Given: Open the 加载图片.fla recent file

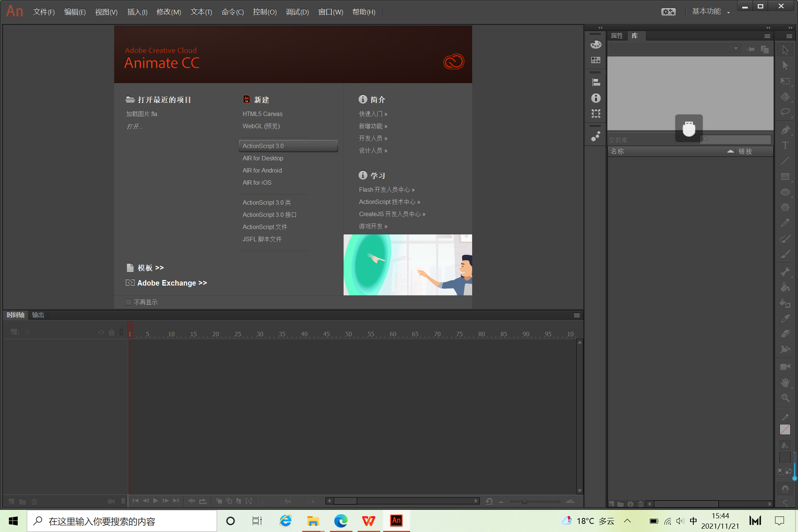Looking at the screenshot, I should pyautogui.click(x=141, y=114).
